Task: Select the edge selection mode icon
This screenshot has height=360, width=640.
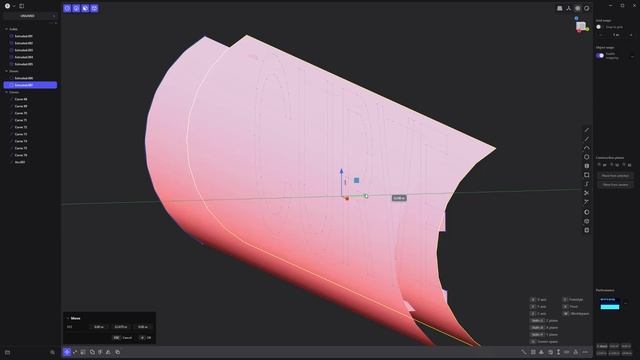Action: pyautogui.click(x=76, y=8)
